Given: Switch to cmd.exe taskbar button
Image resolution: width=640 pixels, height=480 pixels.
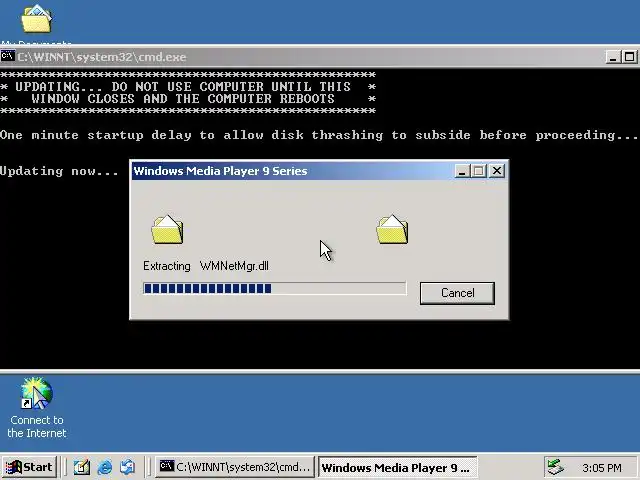Looking at the screenshot, I should pyautogui.click(x=235, y=467).
